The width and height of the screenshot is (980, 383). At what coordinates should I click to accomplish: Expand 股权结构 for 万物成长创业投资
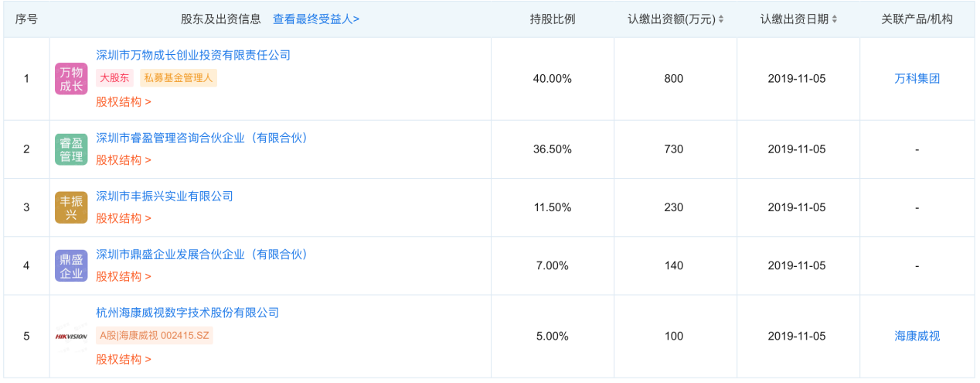pos(124,101)
